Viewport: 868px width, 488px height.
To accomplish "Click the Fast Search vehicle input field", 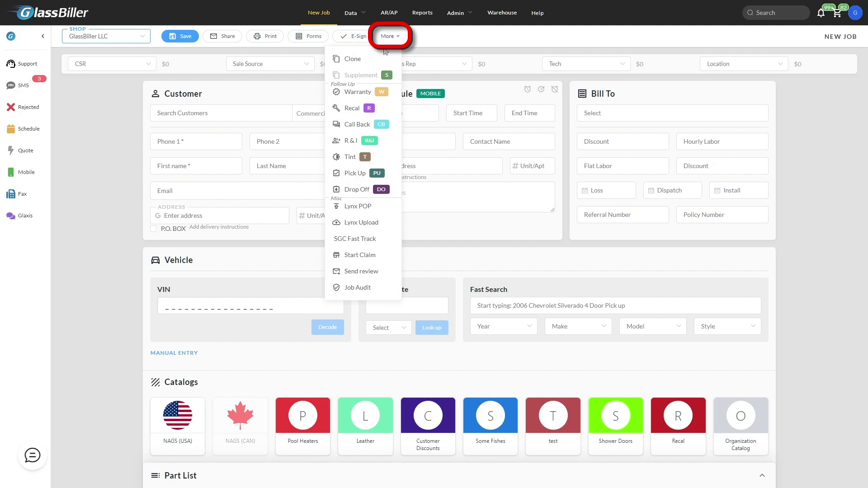I will [x=615, y=305].
